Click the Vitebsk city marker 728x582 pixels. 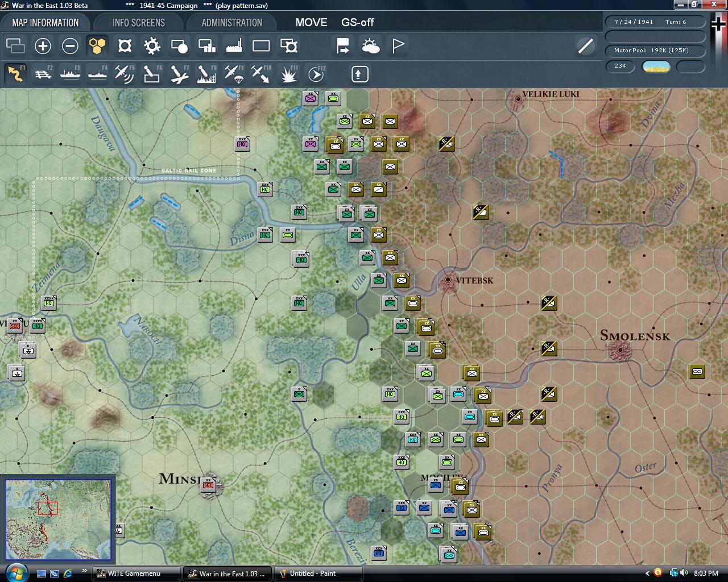448,280
